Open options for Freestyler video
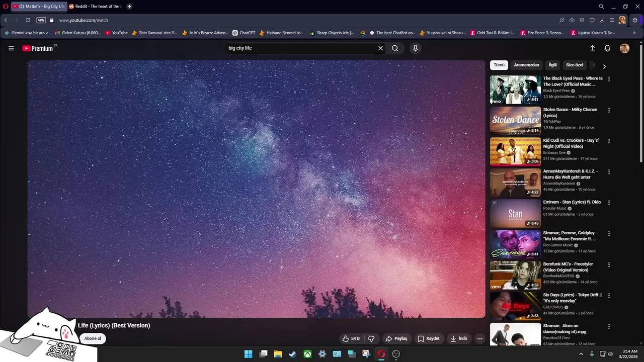The width and height of the screenshot is (644, 362). 609,264
